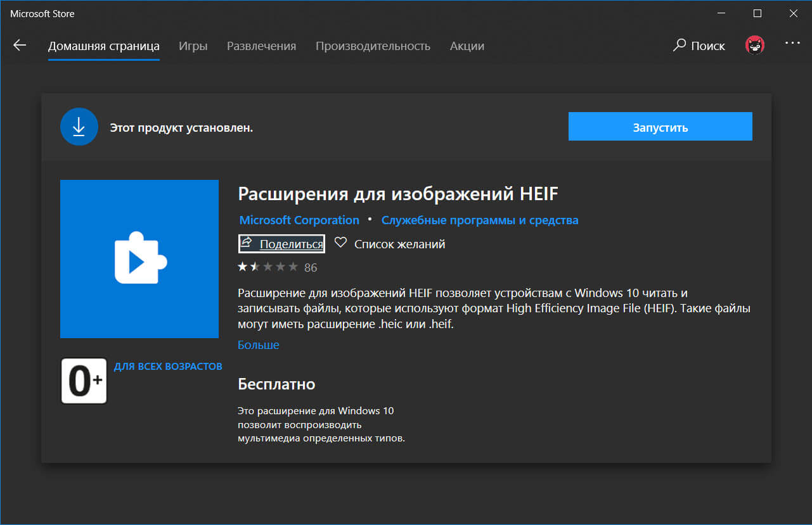
Task: Close the Microsoft Store window
Action: [794, 13]
